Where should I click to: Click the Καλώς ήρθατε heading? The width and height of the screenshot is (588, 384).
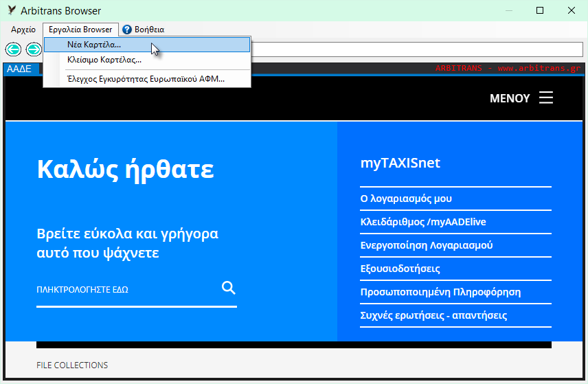click(x=125, y=169)
